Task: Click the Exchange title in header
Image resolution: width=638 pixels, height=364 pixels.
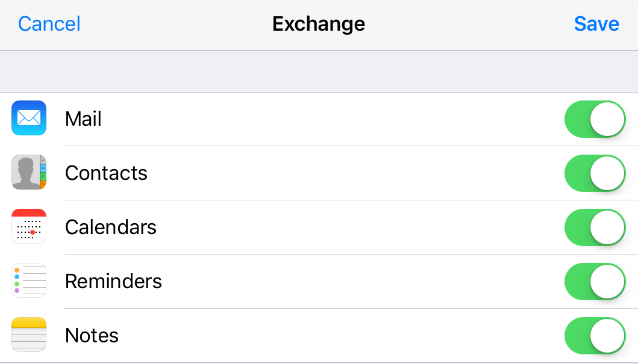Action: tap(319, 24)
